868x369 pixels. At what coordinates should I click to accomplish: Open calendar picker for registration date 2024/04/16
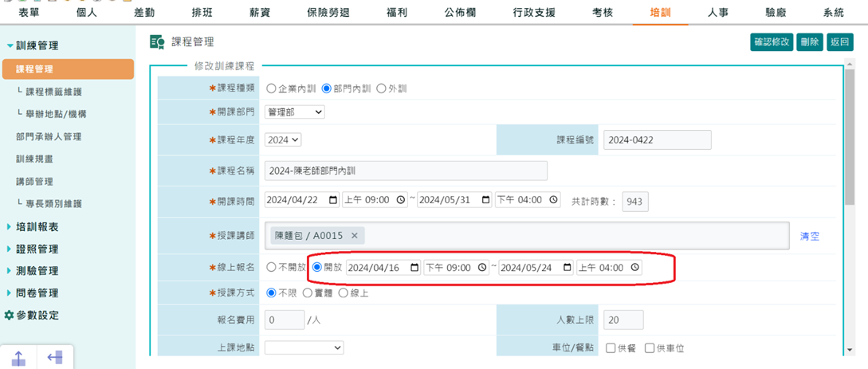tap(414, 268)
